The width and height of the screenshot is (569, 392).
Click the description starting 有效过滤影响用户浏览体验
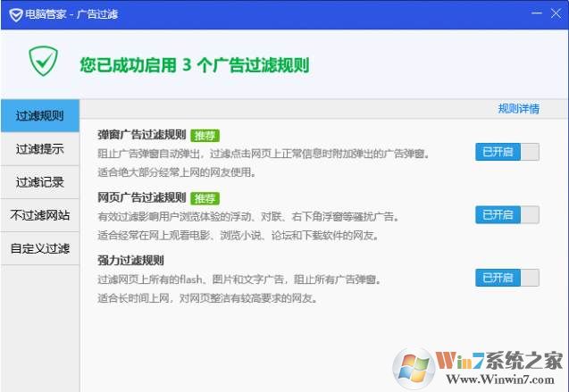click(248, 217)
